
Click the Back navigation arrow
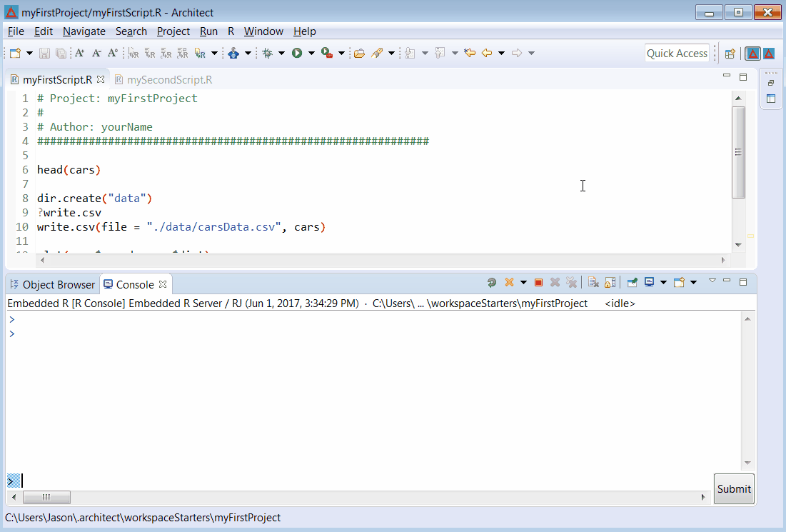487,53
